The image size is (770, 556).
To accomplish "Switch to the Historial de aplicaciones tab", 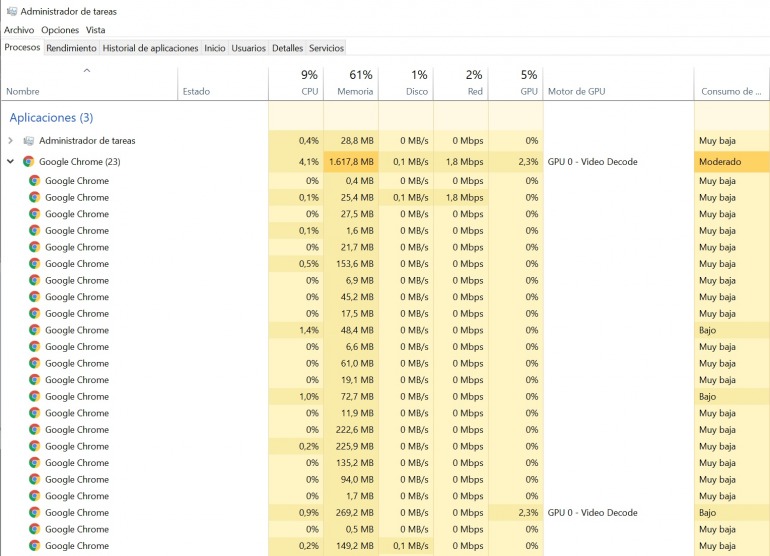I will [x=150, y=48].
